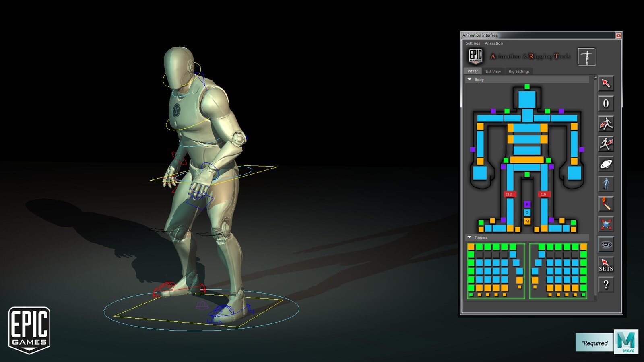Click the T-pose character thumbnail
The width and height of the screenshot is (644, 362).
click(x=586, y=57)
